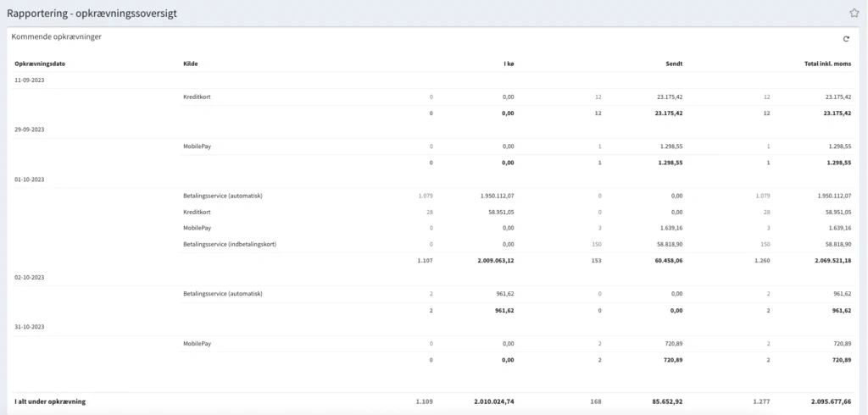Select the 01-10-2023 date group row

click(x=30, y=180)
